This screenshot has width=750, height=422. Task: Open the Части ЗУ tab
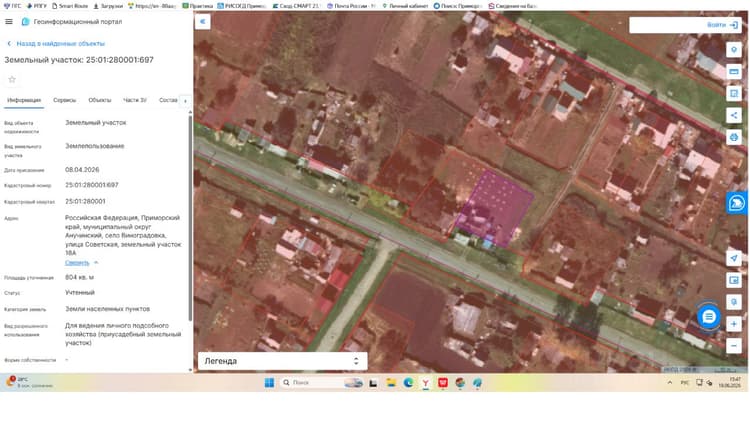click(x=135, y=100)
